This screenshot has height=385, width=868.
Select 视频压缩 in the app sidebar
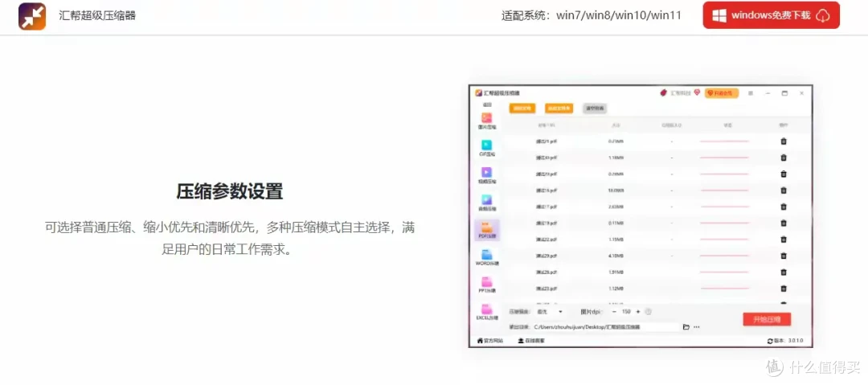pos(487,175)
